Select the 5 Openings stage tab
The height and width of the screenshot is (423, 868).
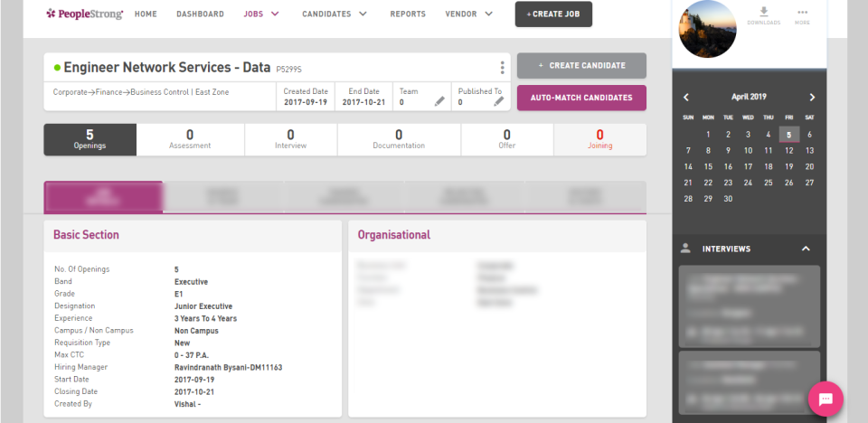coord(90,139)
